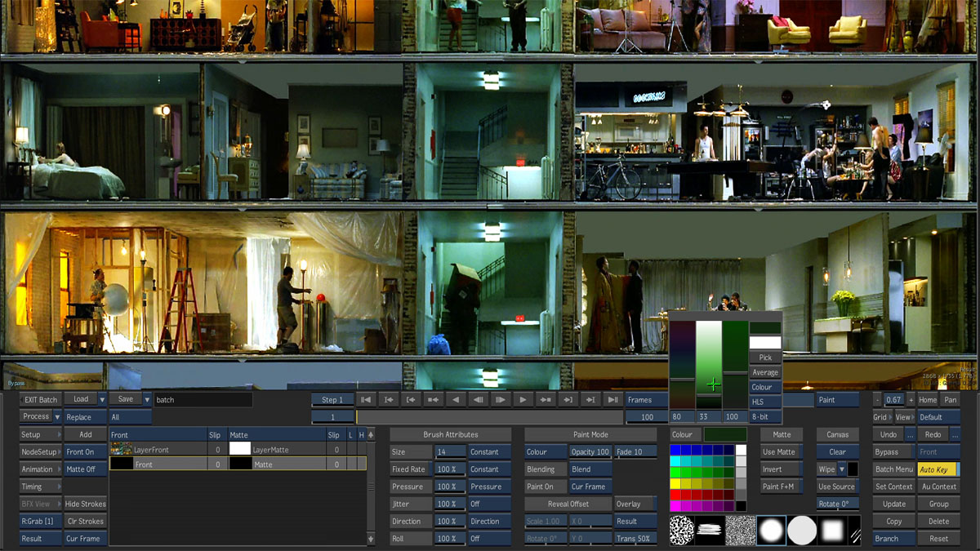Open the Frames display dropdown
The width and height of the screenshot is (980, 551).
[x=646, y=400]
